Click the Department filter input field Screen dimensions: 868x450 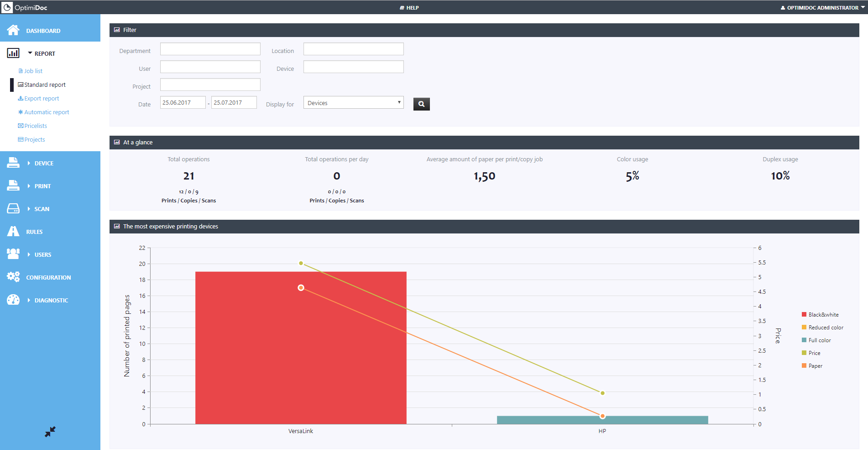tap(210, 49)
